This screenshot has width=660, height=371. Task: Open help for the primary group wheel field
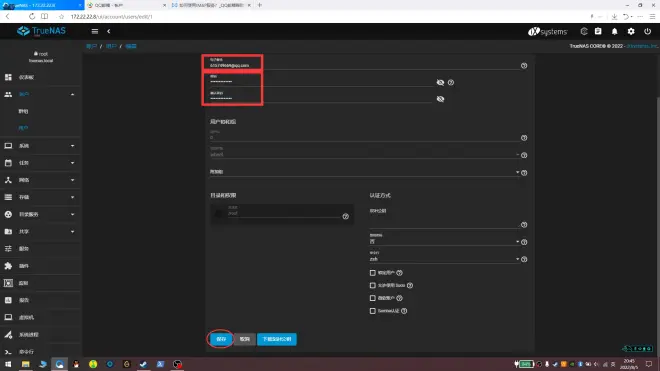524,155
